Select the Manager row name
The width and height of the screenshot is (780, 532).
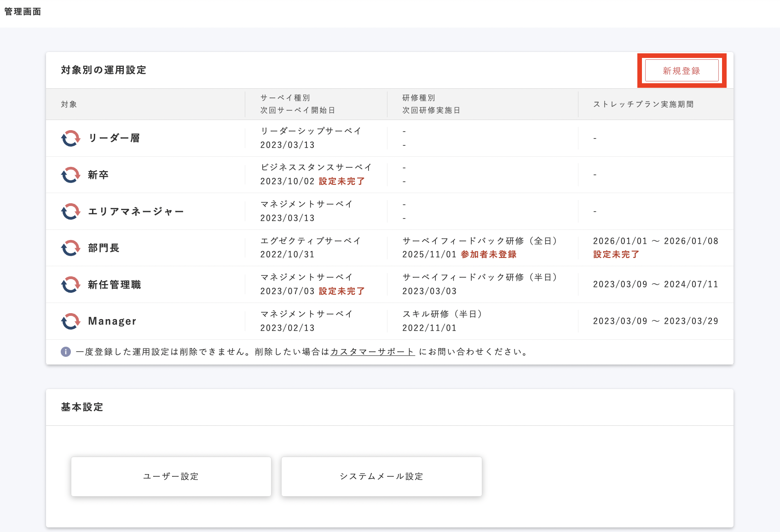click(112, 321)
